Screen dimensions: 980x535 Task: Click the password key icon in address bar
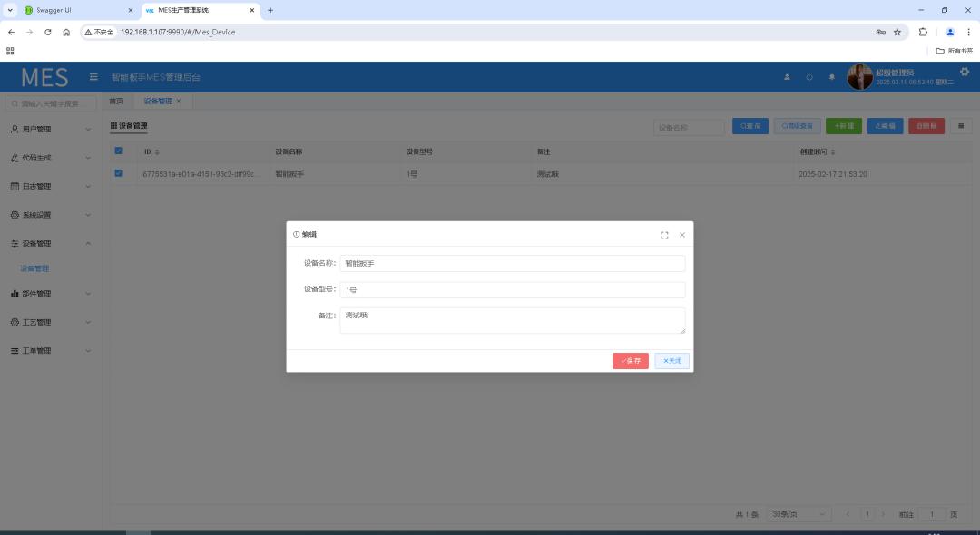(880, 32)
